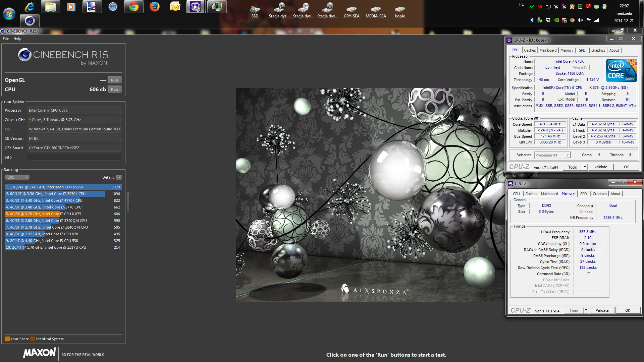This screenshot has width=644, height=362.
Task: Click OK in the upper CPU-Z window
Action: (x=626, y=167)
